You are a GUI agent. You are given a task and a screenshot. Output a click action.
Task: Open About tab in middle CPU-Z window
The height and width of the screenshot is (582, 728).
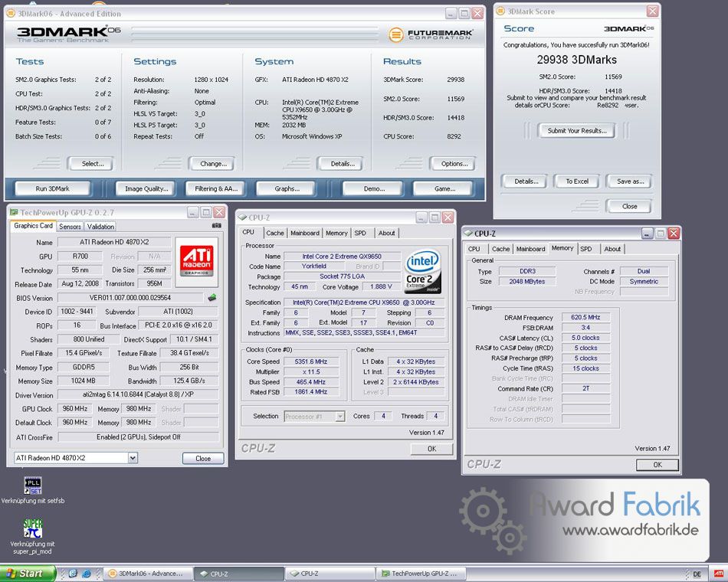(x=386, y=233)
